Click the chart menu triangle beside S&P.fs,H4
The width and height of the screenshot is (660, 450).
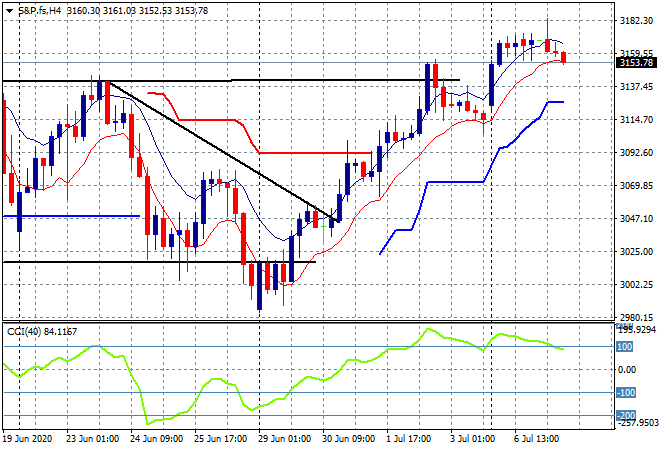9,11
